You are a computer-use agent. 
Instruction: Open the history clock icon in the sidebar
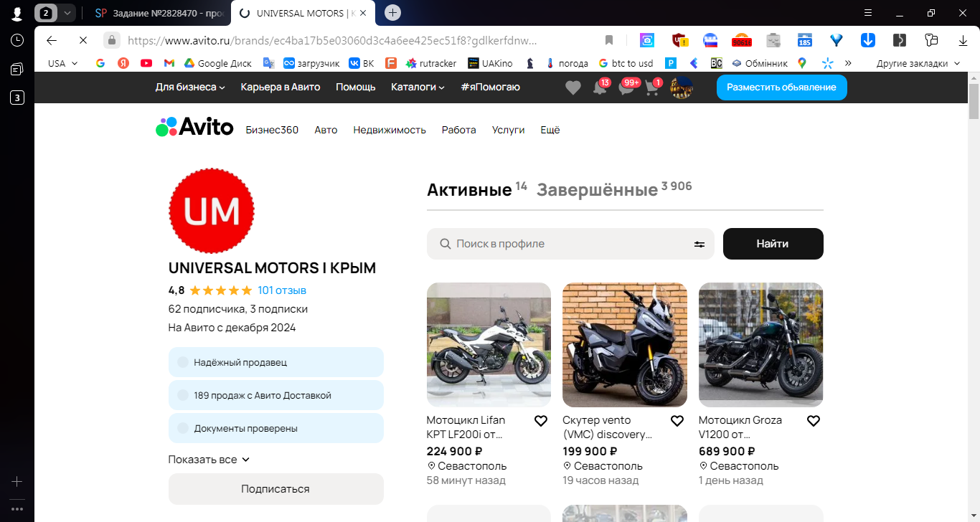[17, 41]
